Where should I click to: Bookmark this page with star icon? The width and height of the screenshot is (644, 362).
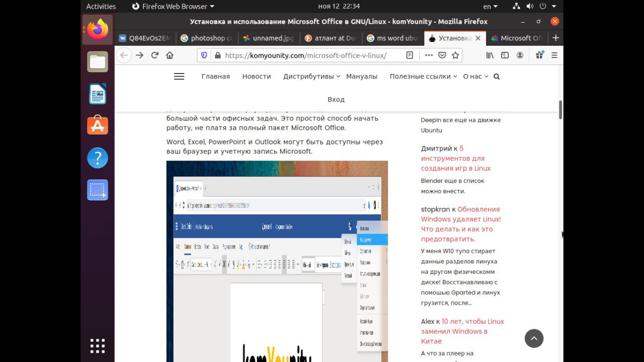point(455,55)
